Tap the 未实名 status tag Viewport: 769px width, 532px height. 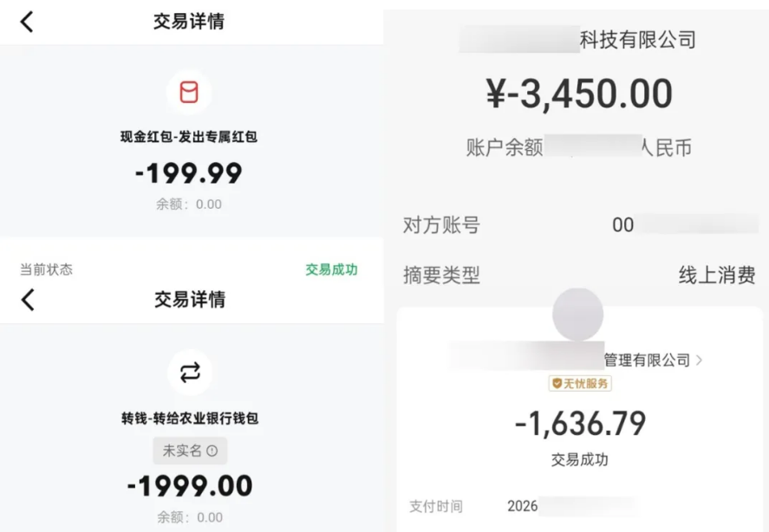190,451
